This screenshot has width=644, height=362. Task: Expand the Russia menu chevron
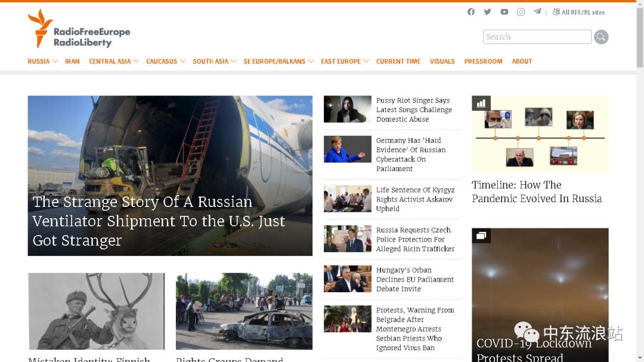[x=55, y=61]
